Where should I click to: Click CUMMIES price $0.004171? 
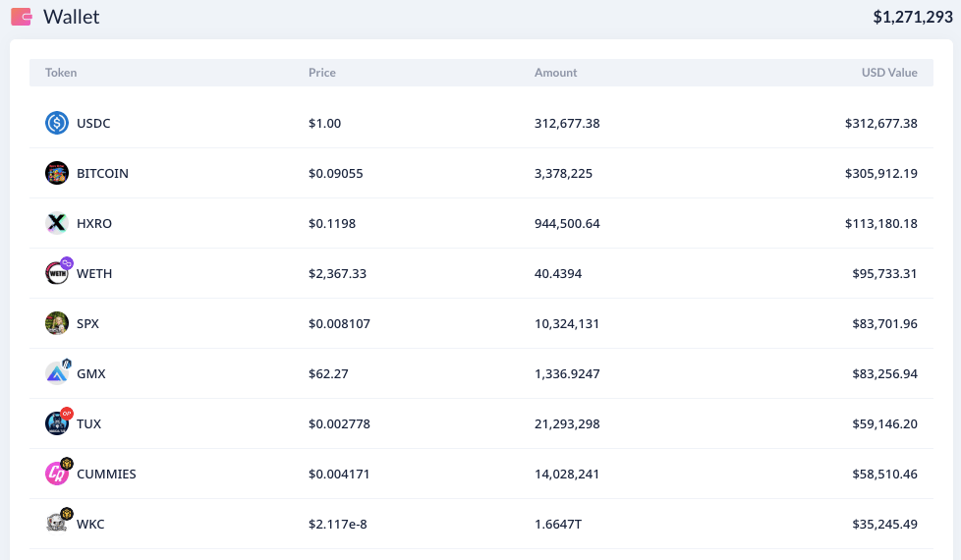tap(339, 475)
